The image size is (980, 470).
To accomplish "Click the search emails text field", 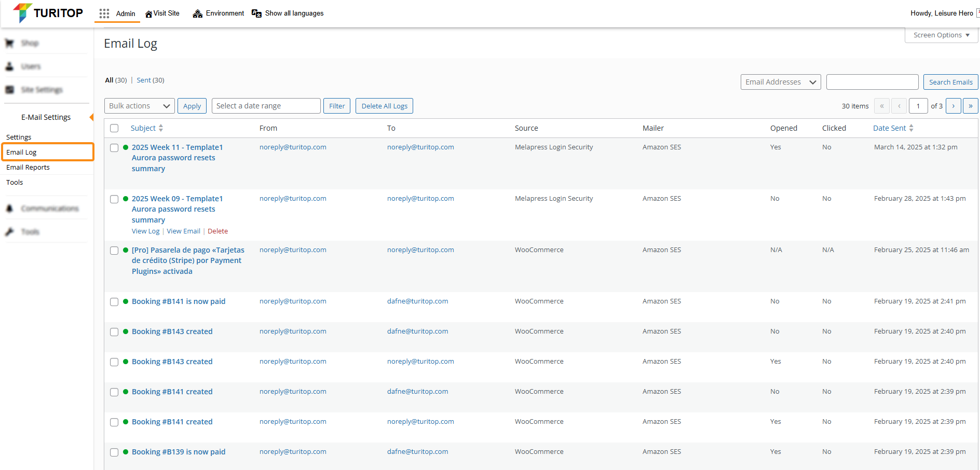I will coord(872,82).
